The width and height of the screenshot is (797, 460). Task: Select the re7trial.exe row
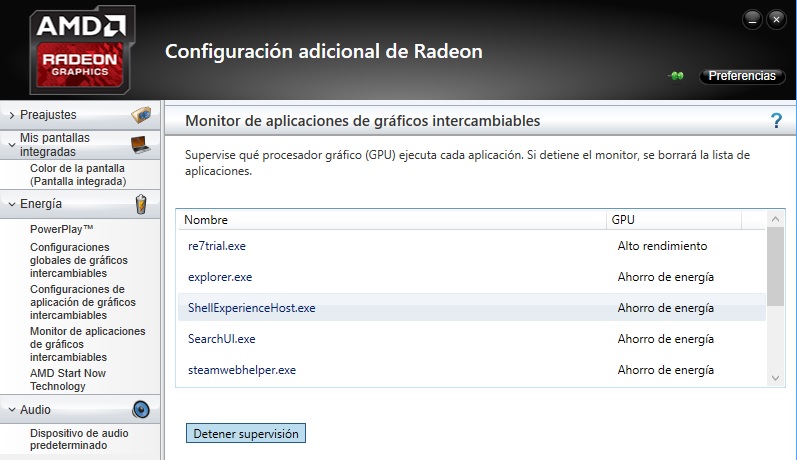(472, 246)
